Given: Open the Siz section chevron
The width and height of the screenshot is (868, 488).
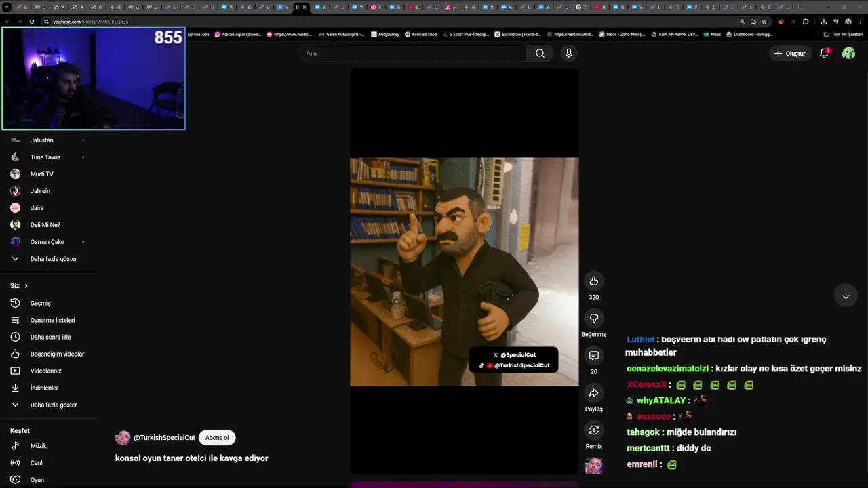Looking at the screenshot, I should (26, 286).
